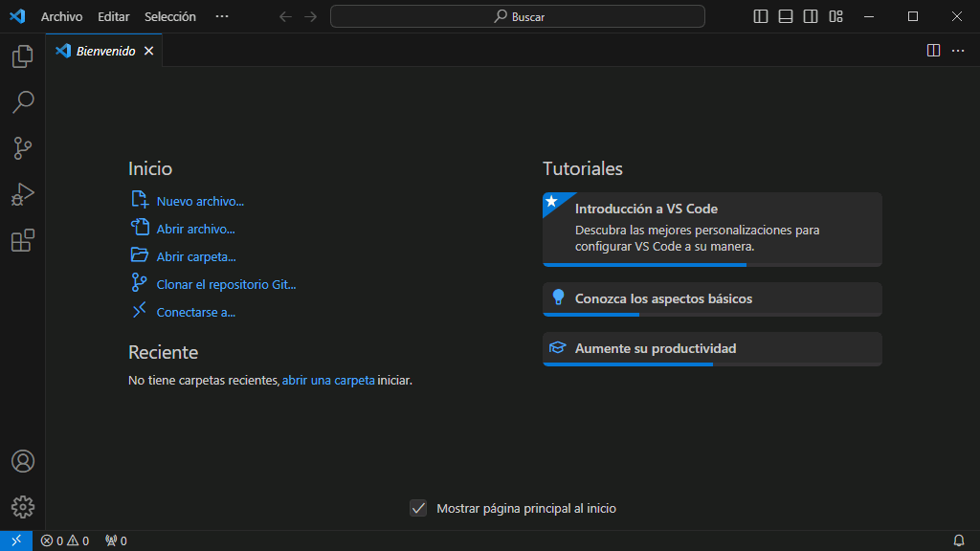The image size is (980, 551).
Task: Click the graduation cap icon on Aumente card
Action: pos(558,347)
